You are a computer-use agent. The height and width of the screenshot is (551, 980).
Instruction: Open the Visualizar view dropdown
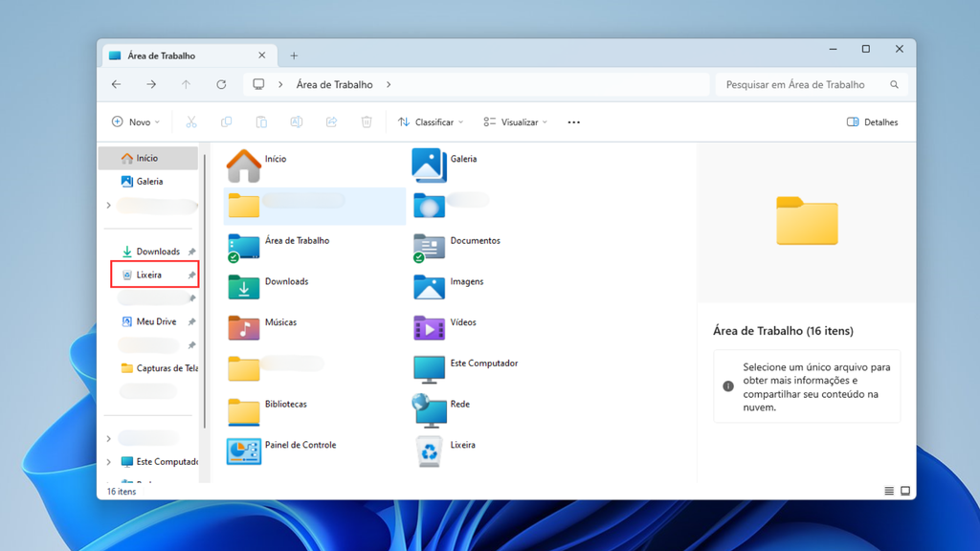pos(516,121)
